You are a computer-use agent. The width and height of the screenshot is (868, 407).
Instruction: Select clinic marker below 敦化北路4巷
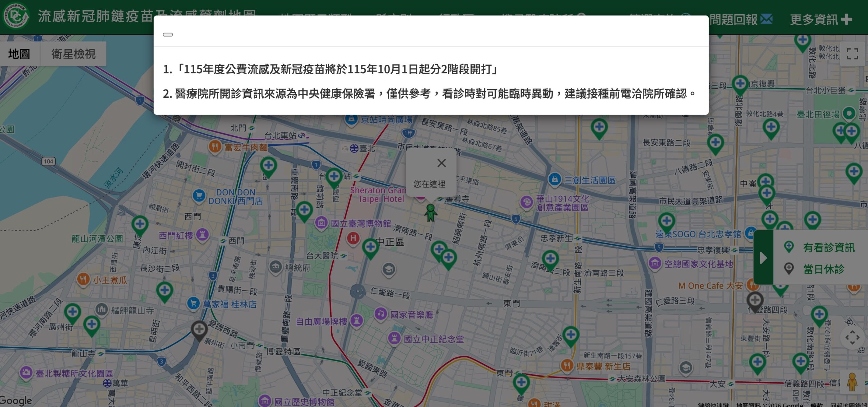(x=771, y=129)
